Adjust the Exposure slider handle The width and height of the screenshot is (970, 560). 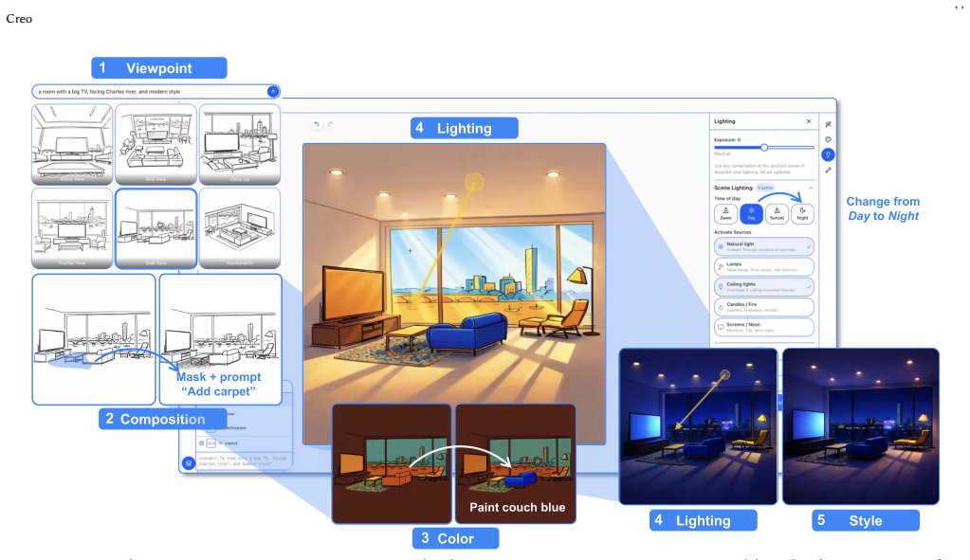coord(764,147)
